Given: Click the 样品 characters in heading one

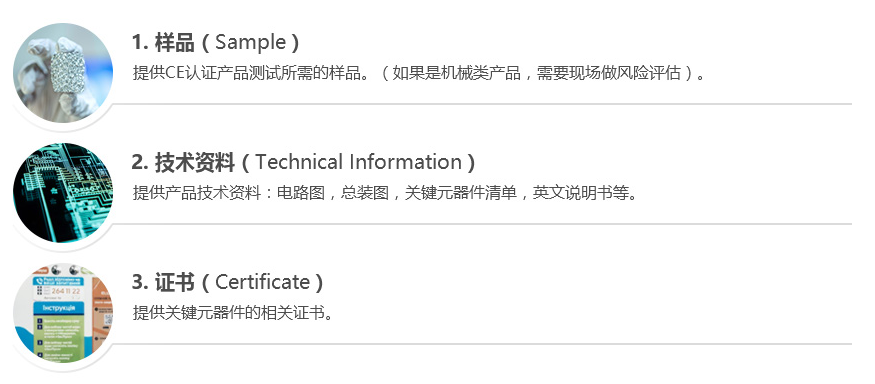Looking at the screenshot, I should pos(175,42).
